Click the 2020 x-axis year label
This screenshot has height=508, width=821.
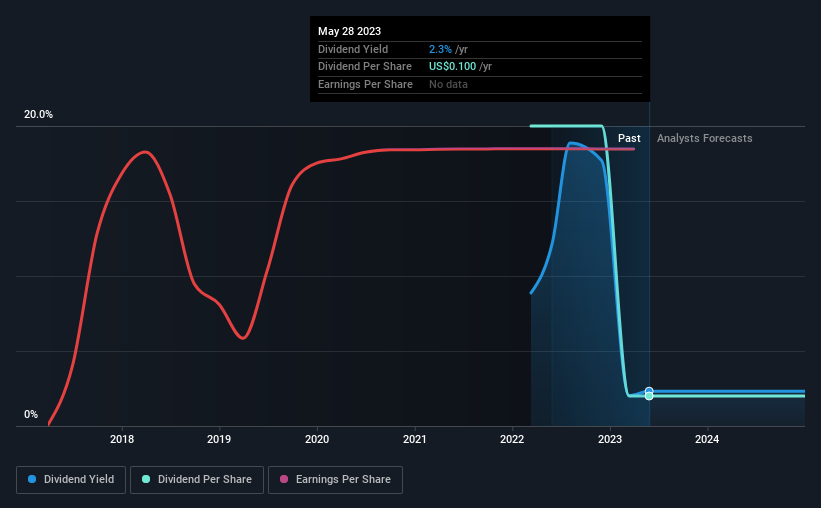[x=317, y=439]
